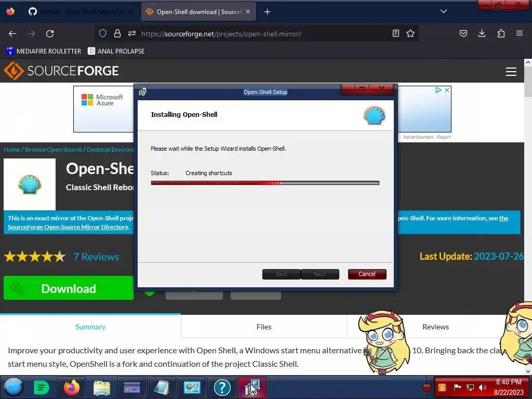Open the network icon in the tray

(470, 387)
